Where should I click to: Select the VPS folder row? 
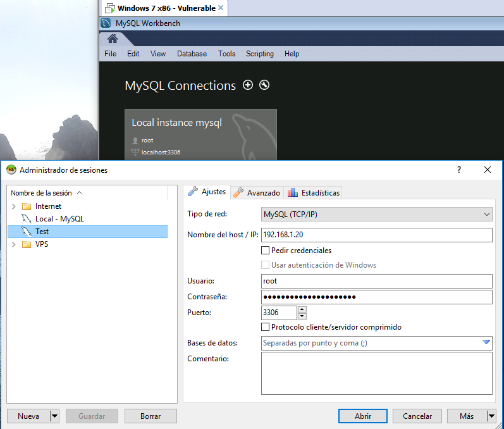click(x=87, y=244)
